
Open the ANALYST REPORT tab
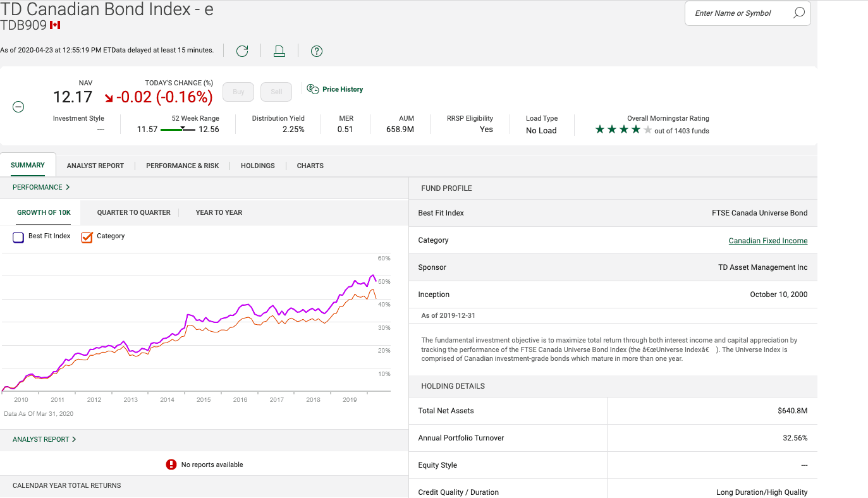point(95,166)
